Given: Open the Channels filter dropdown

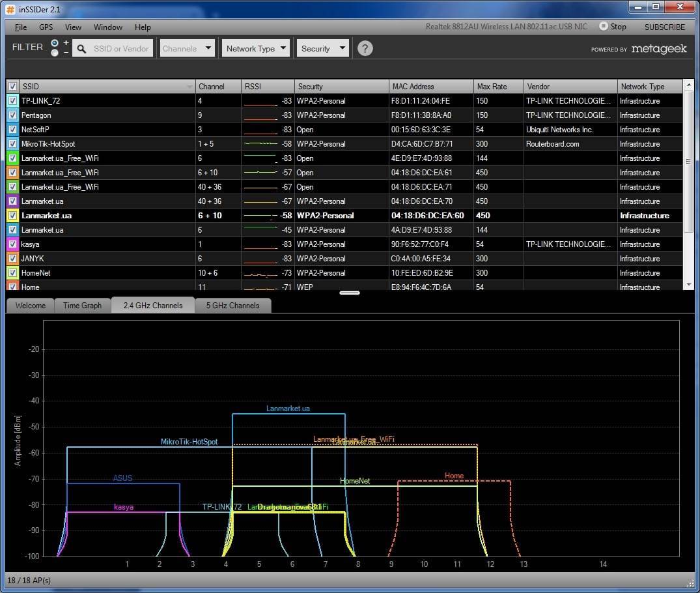Looking at the screenshot, I should [x=188, y=48].
